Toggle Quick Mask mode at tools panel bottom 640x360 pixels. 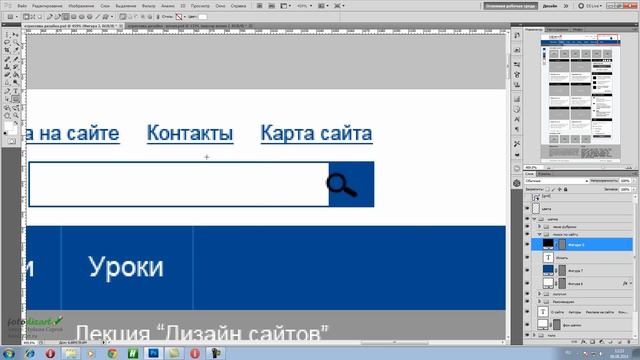tap(11, 141)
